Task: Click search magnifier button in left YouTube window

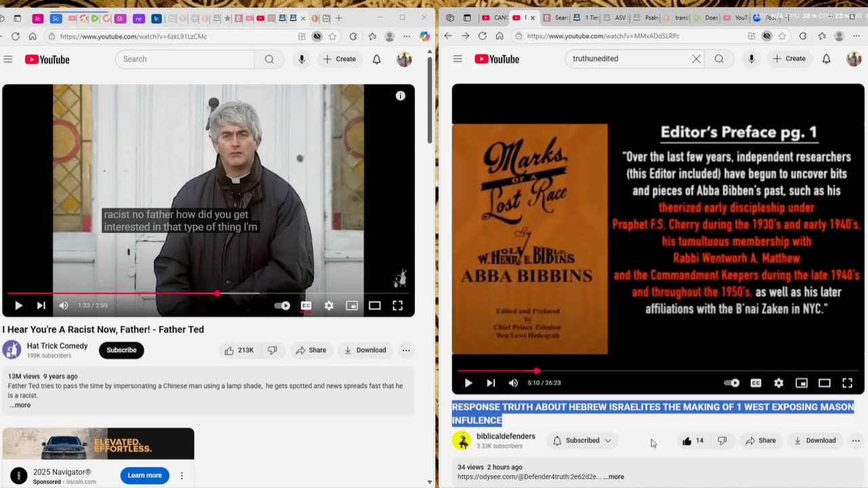Action: [269, 59]
